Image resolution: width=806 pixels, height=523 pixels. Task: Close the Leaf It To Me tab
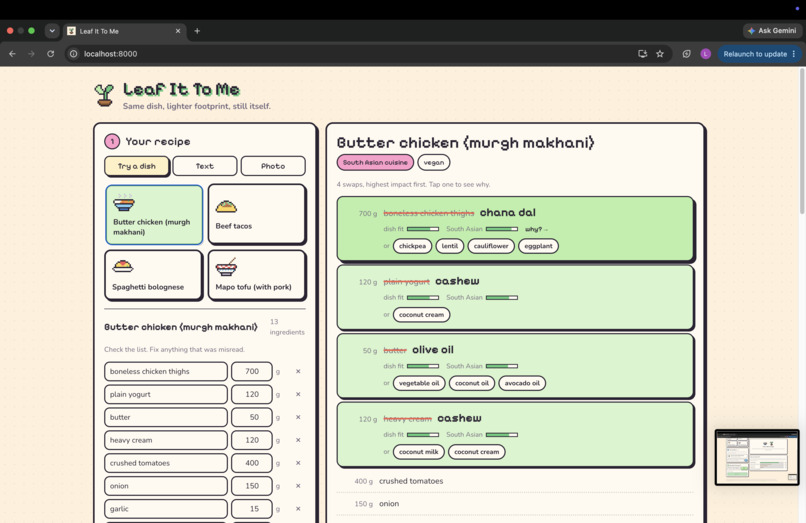click(x=178, y=31)
